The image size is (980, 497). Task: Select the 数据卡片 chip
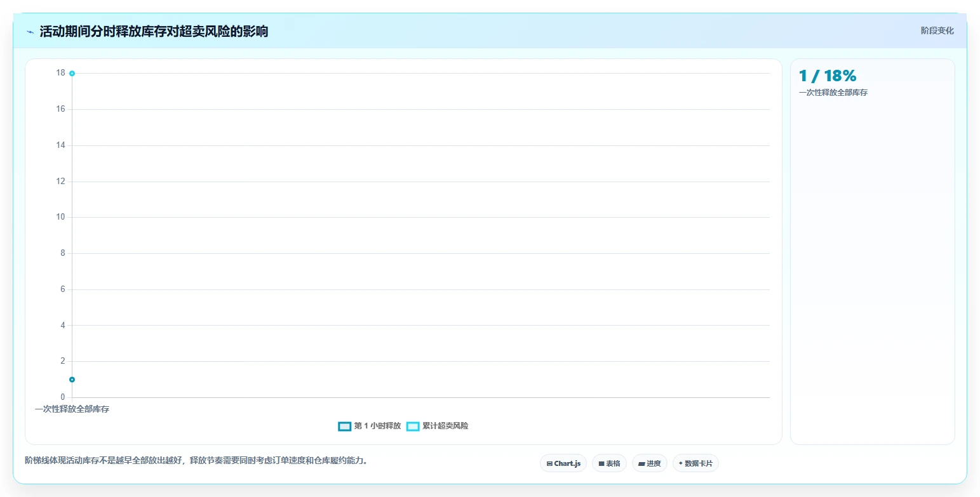pyautogui.click(x=695, y=463)
